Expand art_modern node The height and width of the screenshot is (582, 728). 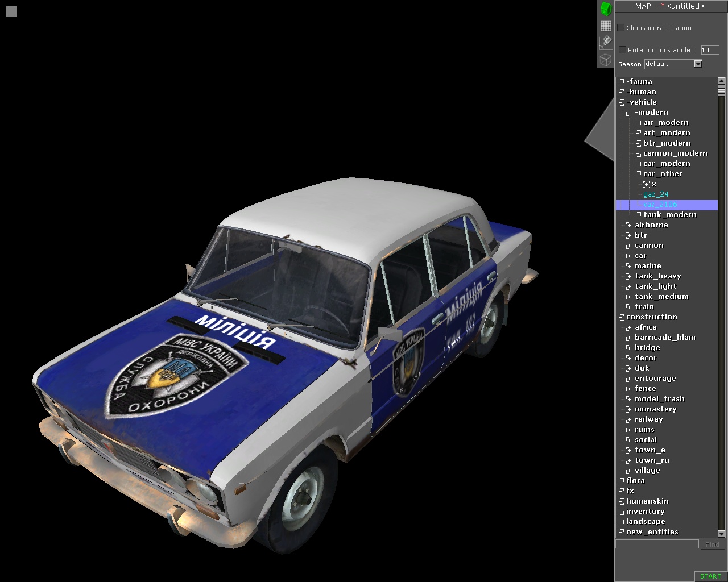638,133
